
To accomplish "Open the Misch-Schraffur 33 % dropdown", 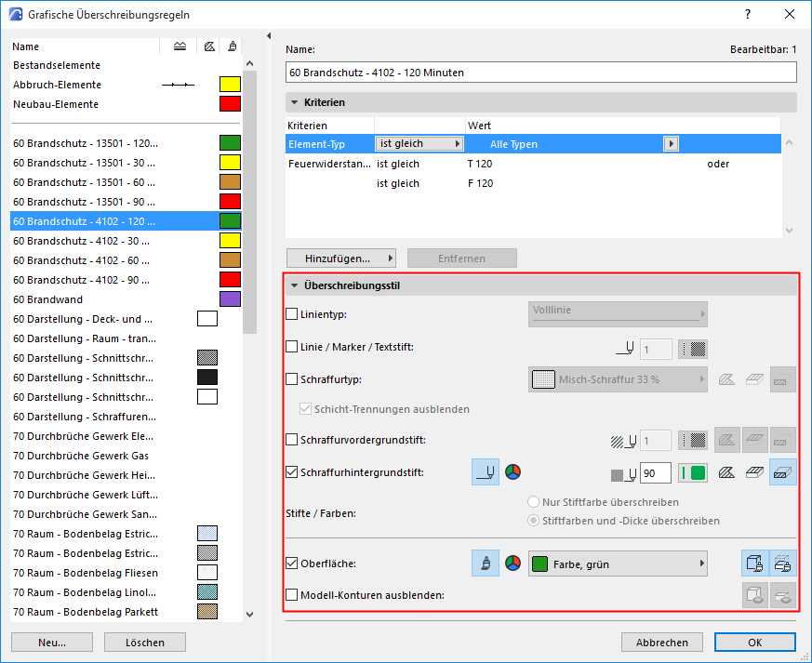I will [618, 379].
